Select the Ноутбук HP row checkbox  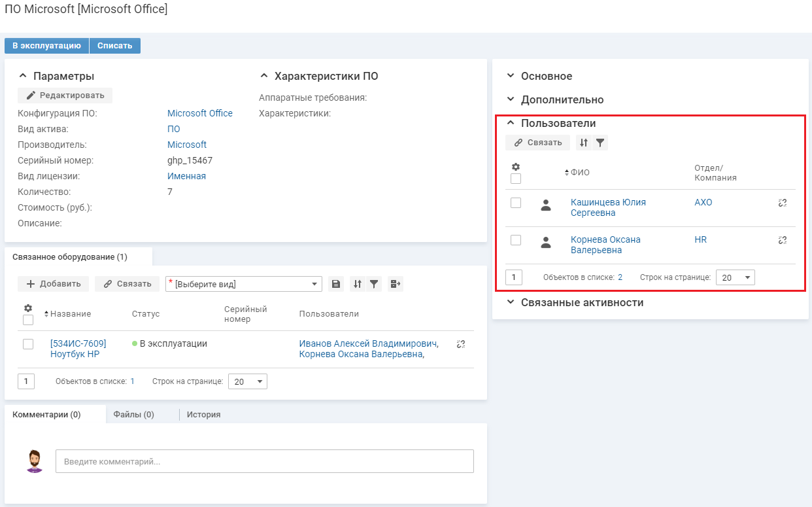pyautogui.click(x=28, y=344)
